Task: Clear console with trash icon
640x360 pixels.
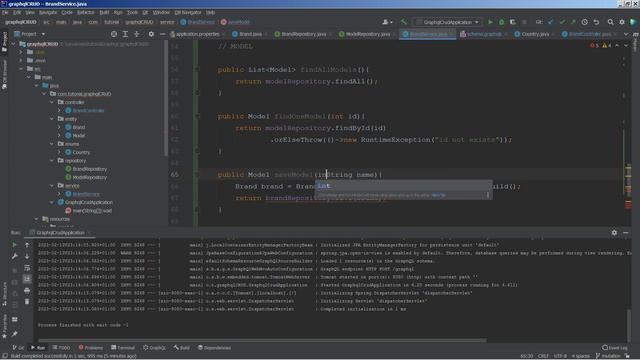Action: [27, 302]
